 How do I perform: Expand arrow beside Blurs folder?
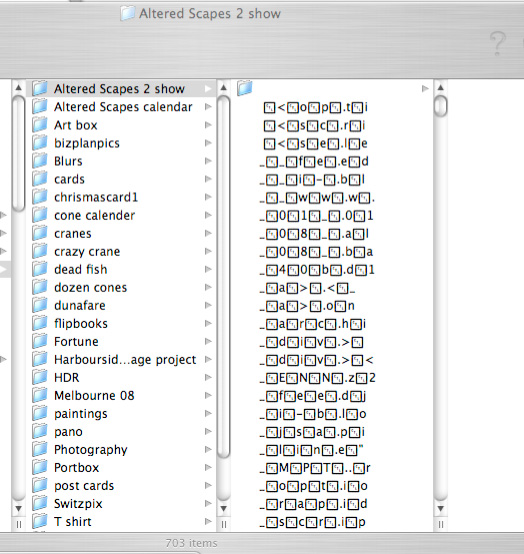coord(208,161)
